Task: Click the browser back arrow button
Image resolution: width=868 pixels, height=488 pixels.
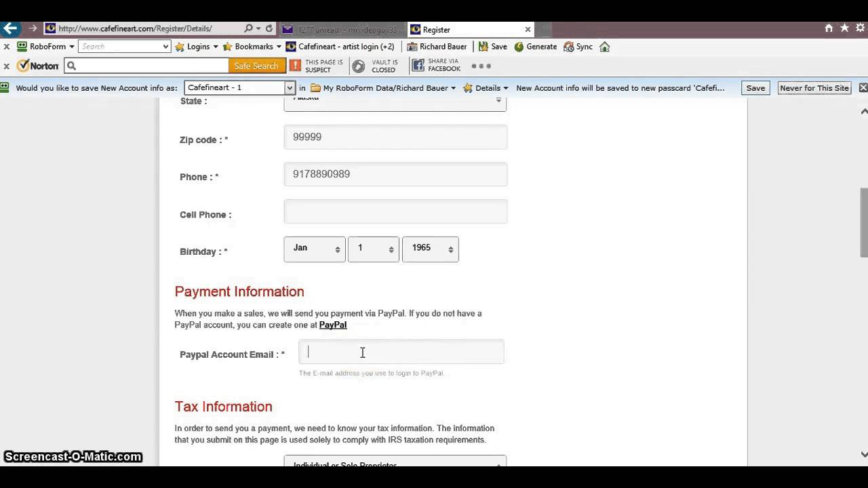Action: [x=9, y=28]
